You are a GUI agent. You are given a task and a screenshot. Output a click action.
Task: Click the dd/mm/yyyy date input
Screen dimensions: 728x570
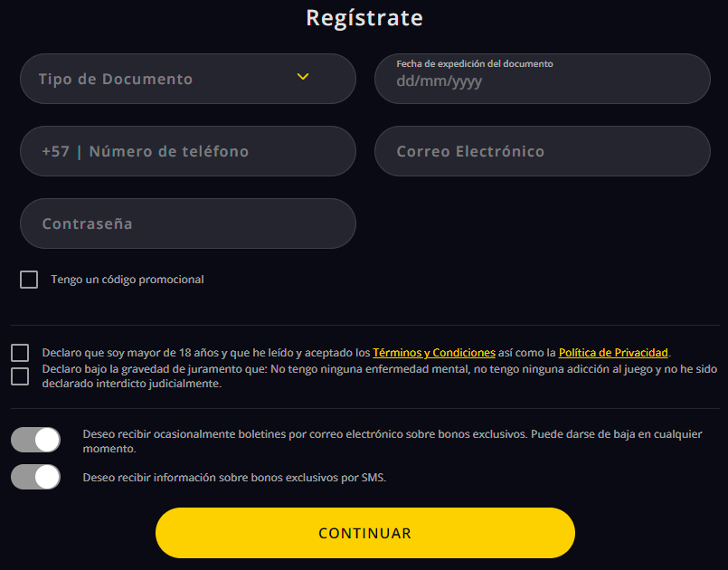(x=542, y=81)
